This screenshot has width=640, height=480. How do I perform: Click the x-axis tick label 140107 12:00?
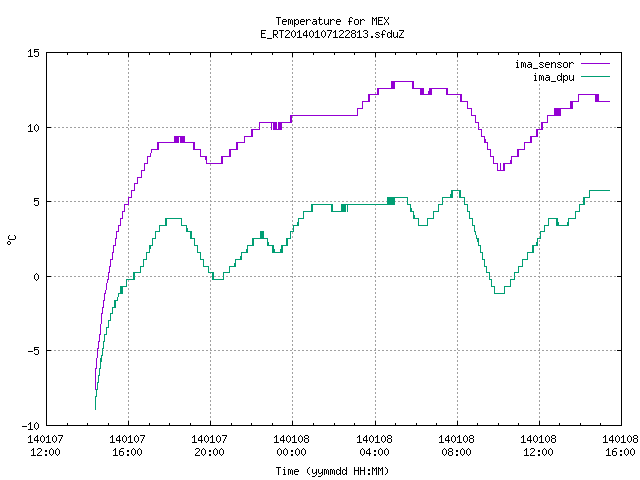[45, 445]
